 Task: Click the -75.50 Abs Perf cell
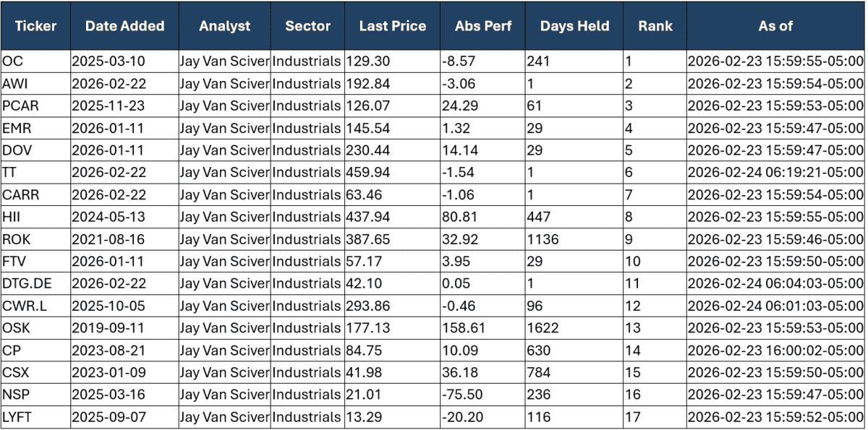[482, 395]
